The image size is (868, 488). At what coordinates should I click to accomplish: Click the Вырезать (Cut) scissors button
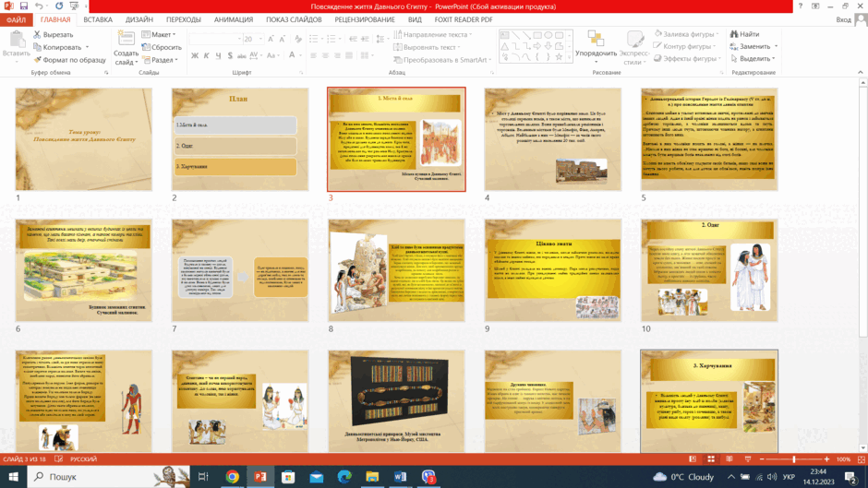point(53,34)
